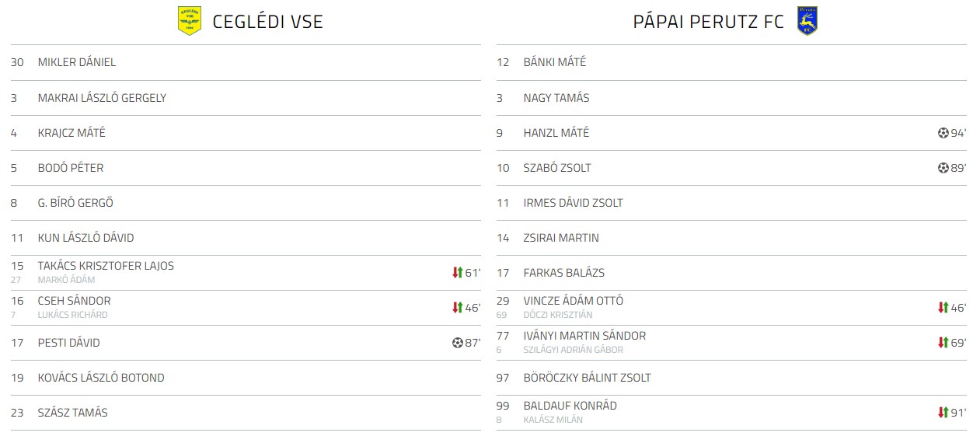Open substitute Döczi Krisztián
980x443 pixels.
tap(558, 315)
